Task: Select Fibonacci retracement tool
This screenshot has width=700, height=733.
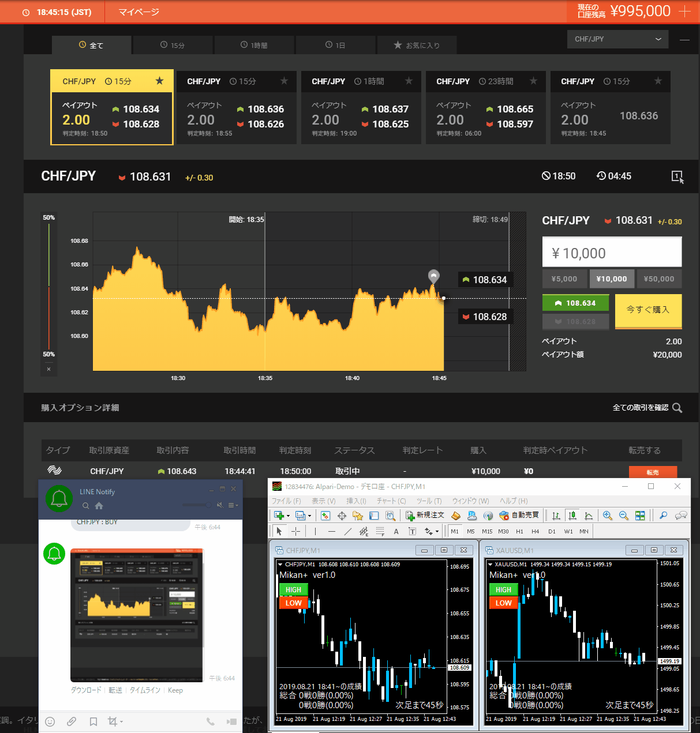Action: pos(380,531)
